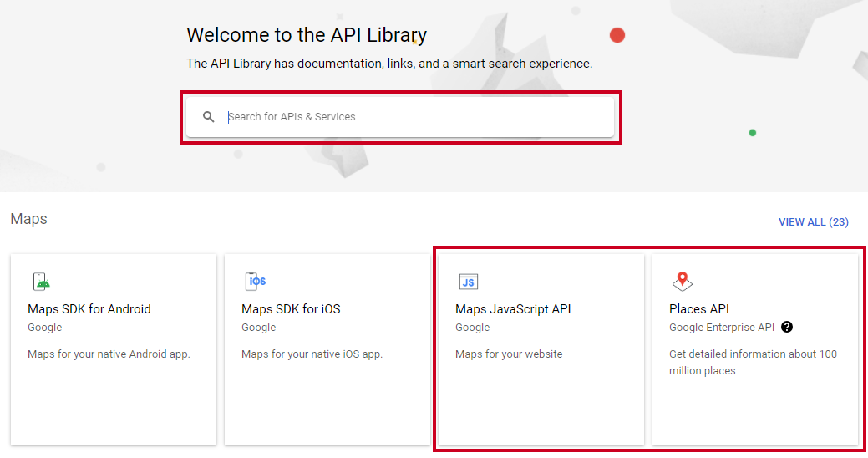Click Google label under Maps JavaScript API
This screenshot has height=458, width=868.
[x=472, y=328]
